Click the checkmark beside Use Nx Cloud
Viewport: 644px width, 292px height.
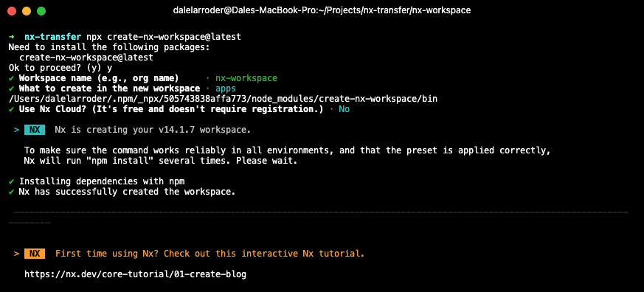pos(11,109)
